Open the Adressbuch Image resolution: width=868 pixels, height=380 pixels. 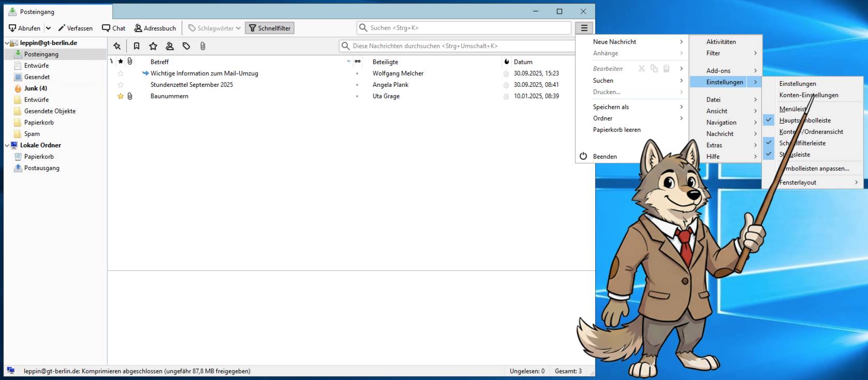(x=155, y=28)
